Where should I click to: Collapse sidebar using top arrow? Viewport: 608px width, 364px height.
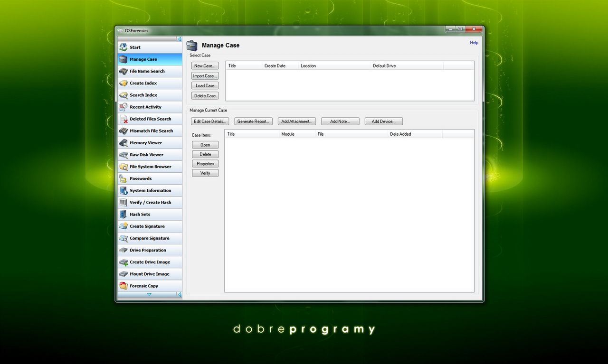pos(180,39)
